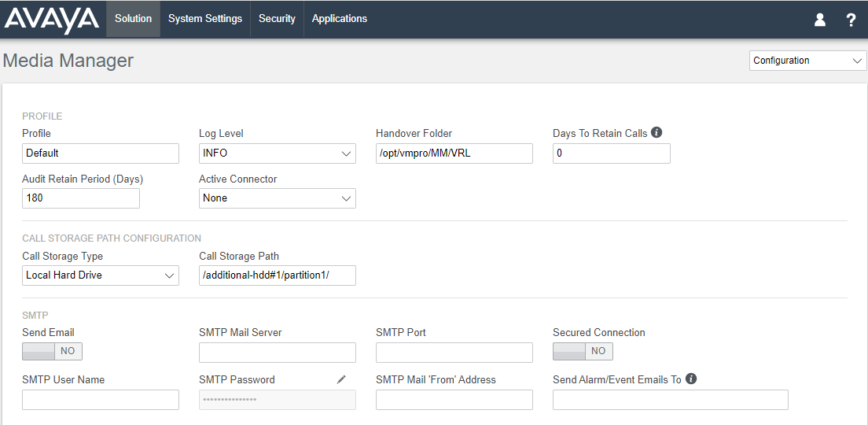Open the user account icon
The height and width of the screenshot is (425, 868).
coord(820,20)
